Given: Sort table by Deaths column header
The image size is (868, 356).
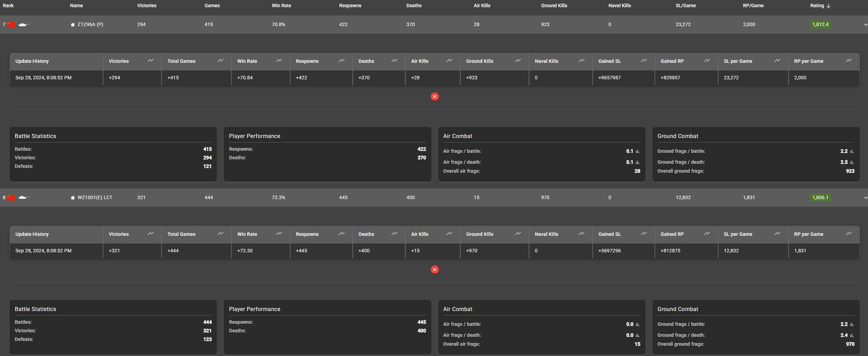Looking at the screenshot, I should coord(414,5).
